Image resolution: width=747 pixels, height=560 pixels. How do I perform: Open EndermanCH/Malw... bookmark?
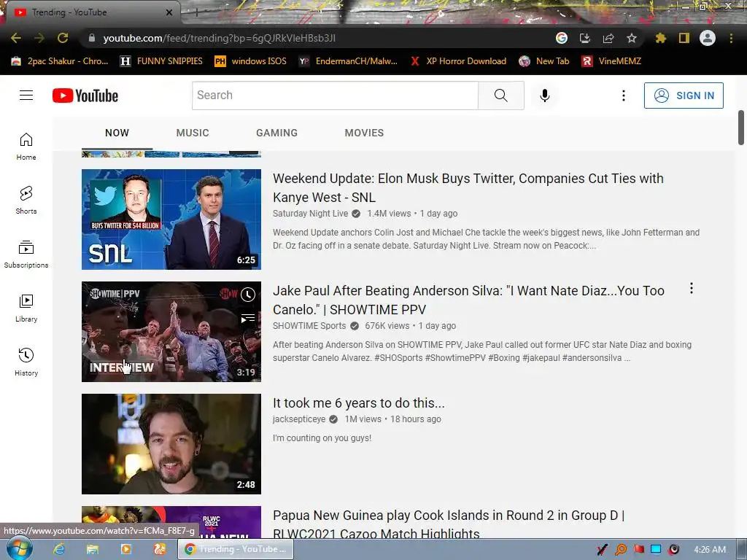[x=348, y=61]
